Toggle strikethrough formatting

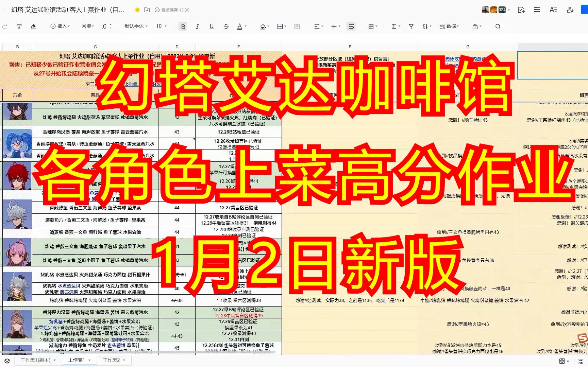click(x=226, y=27)
